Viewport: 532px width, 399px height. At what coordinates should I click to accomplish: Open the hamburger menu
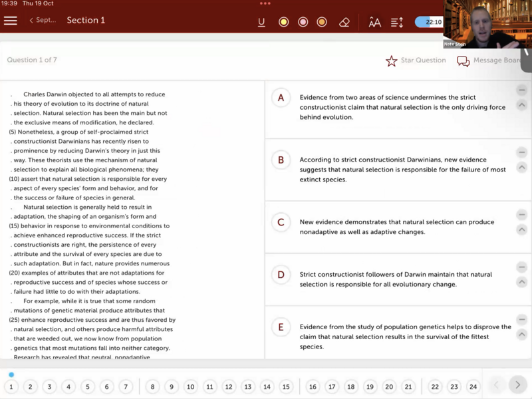coord(11,21)
